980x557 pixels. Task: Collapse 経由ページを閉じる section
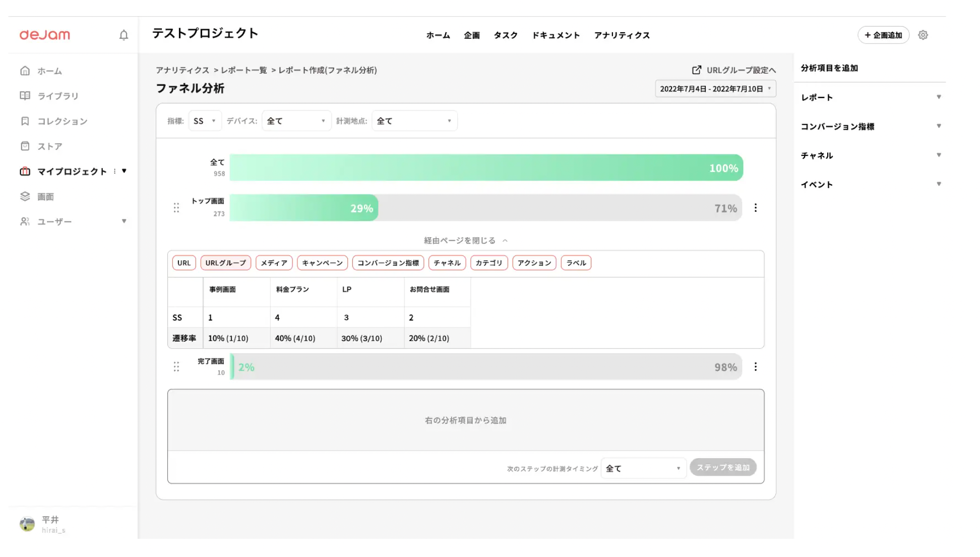click(465, 241)
